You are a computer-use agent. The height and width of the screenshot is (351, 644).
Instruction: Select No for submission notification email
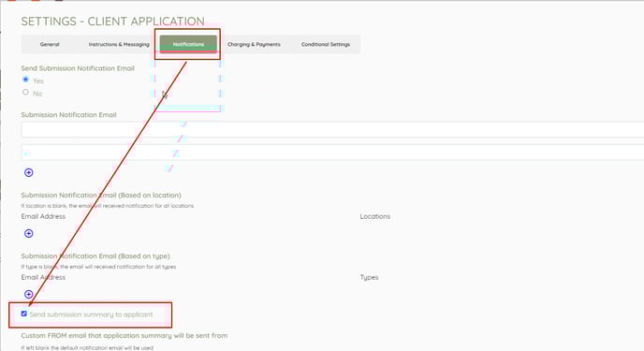[25, 92]
